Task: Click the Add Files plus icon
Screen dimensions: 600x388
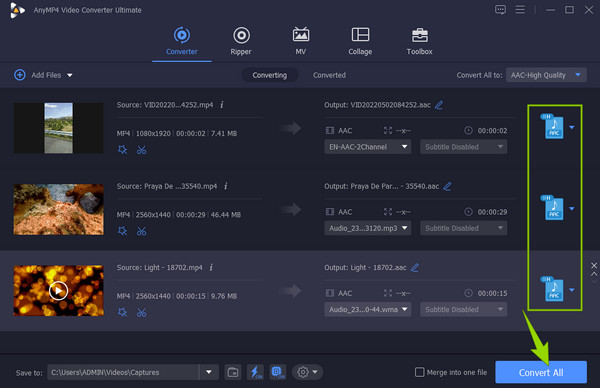Action: (20, 75)
